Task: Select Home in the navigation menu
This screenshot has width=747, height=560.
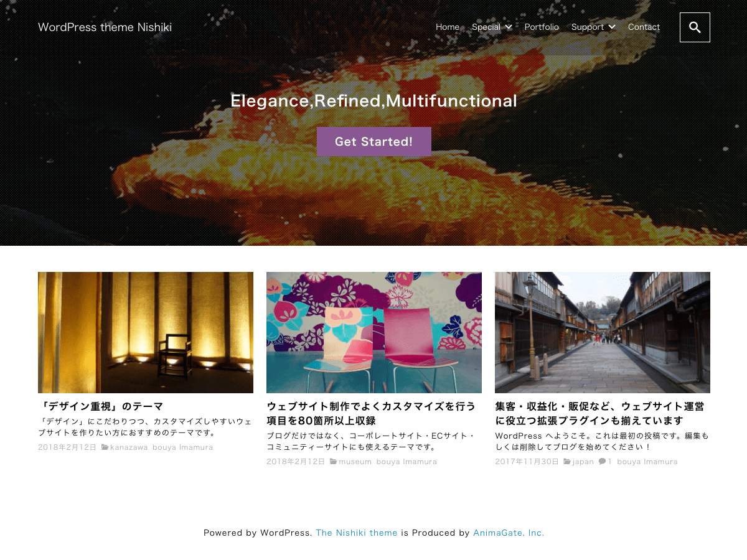Action: coord(448,27)
